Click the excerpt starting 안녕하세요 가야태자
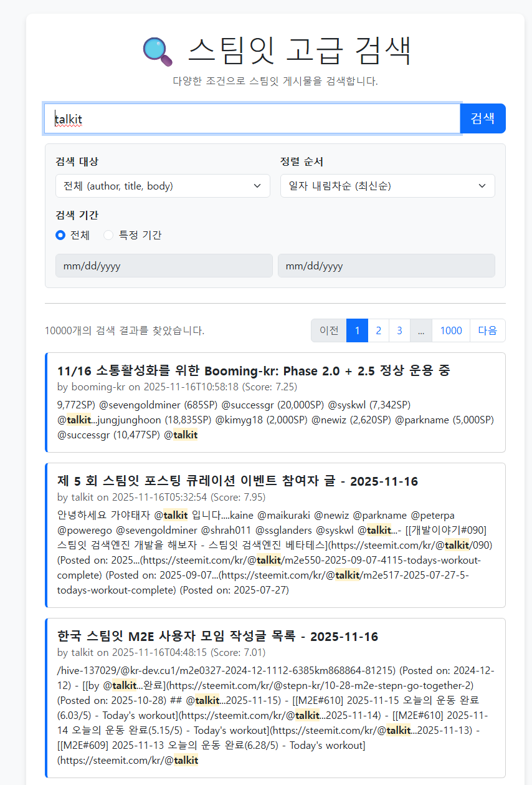 point(275,552)
